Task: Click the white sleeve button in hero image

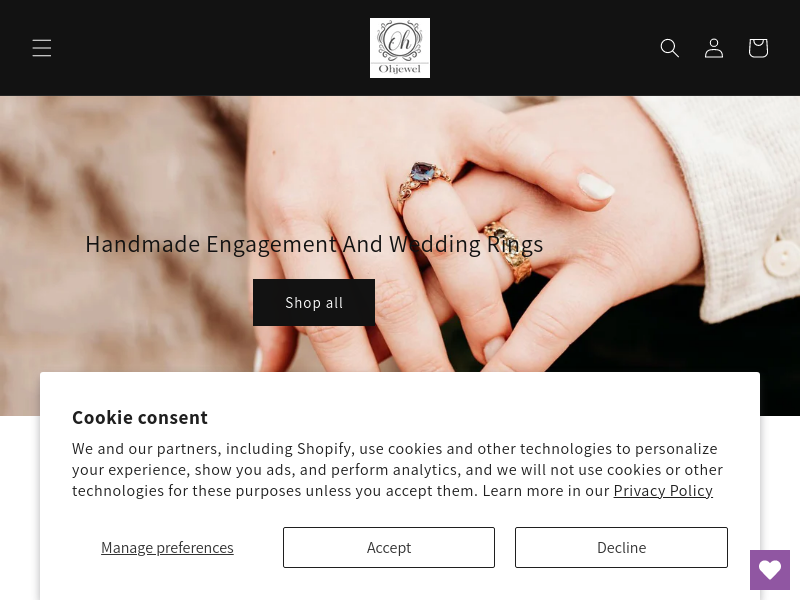Action: click(782, 258)
